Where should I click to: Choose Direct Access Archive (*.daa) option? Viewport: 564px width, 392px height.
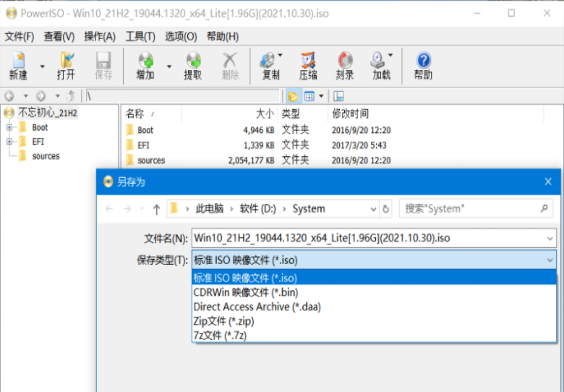[374, 307]
